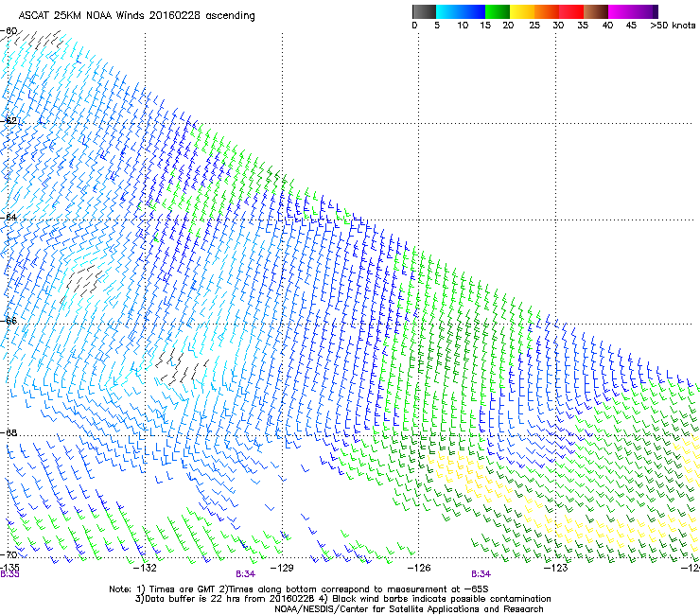Click the red 30-35 knots legend swatch

click(x=571, y=11)
